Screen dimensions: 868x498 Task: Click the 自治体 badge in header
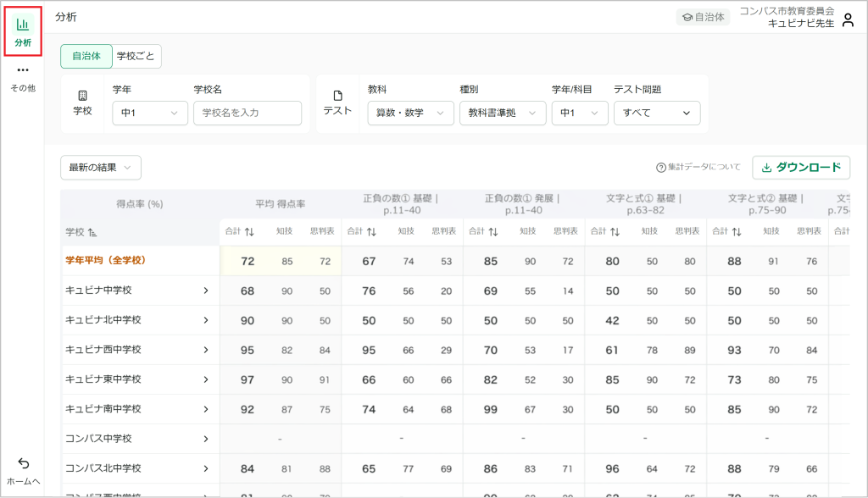coord(703,17)
